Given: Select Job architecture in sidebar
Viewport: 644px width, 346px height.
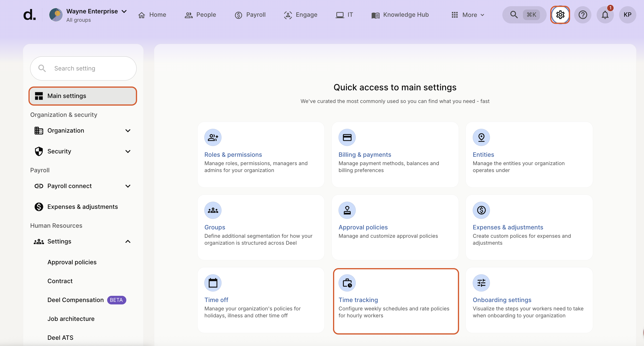Looking at the screenshot, I should point(71,319).
